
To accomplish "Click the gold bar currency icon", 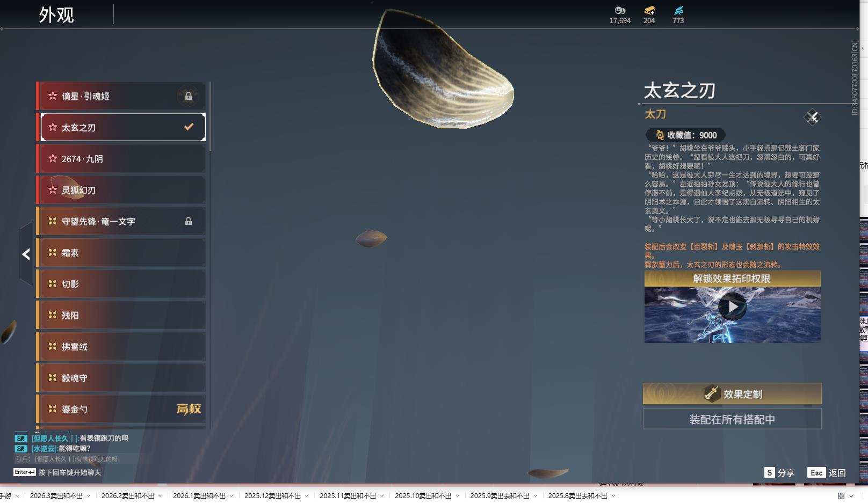I will coord(649,10).
